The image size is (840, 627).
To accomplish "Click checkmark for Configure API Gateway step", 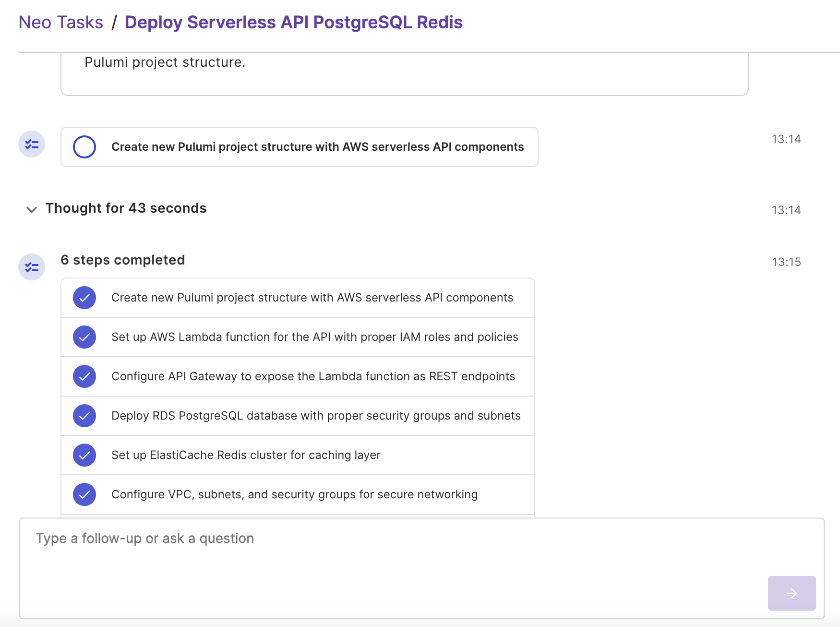I will 84,376.
